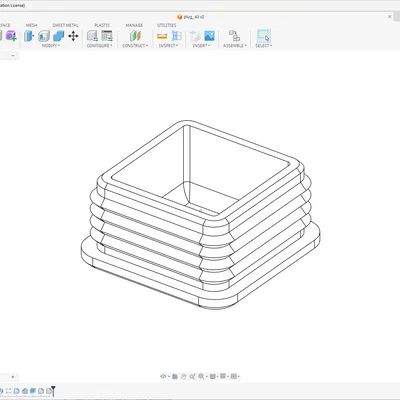Expand the CONFIGURE dropdown menu

point(99,46)
